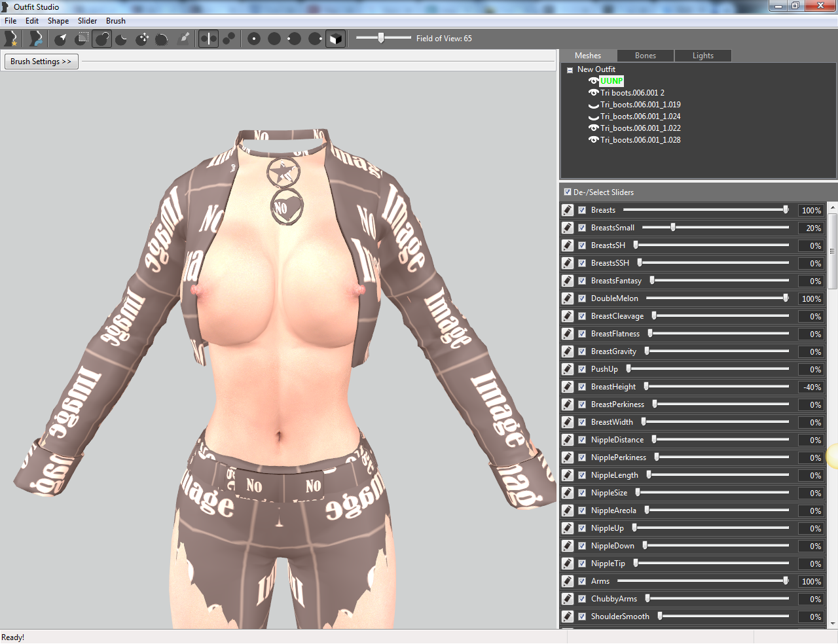The image size is (838, 644).
Task: Switch to the Lights tab
Action: pyautogui.click(x=703, y=56)
